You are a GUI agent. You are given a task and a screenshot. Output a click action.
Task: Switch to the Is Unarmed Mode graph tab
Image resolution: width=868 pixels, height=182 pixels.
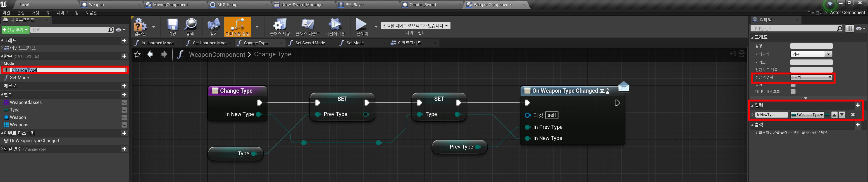click(x=157, y=43)
